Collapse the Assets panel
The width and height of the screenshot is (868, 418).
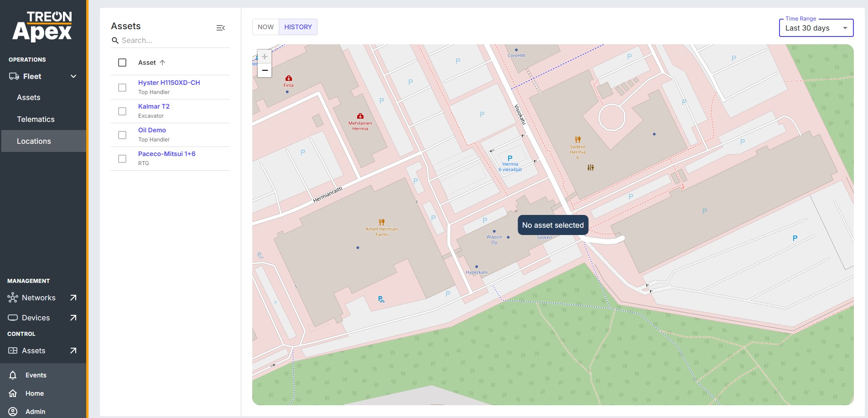point(220,28)
